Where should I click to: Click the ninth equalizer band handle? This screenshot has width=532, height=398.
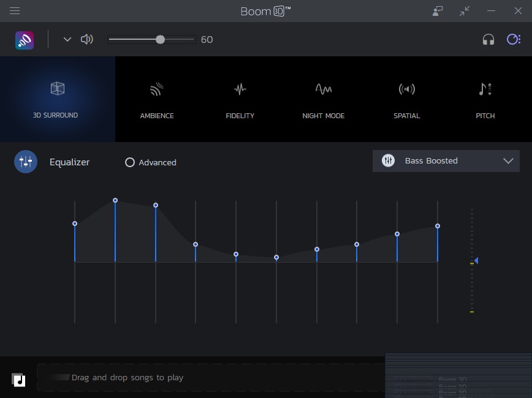pyautogui.click(x=397, y=234)
